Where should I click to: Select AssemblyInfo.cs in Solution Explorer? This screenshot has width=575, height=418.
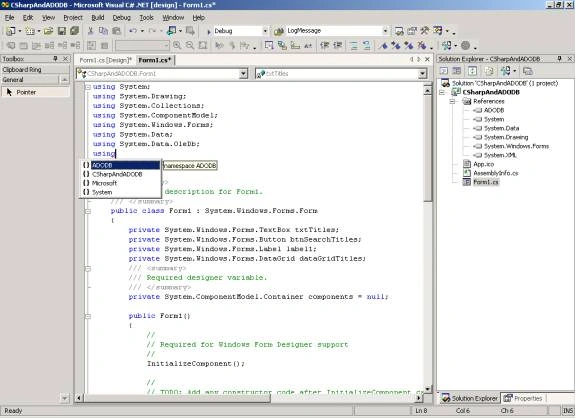[495, 173]
